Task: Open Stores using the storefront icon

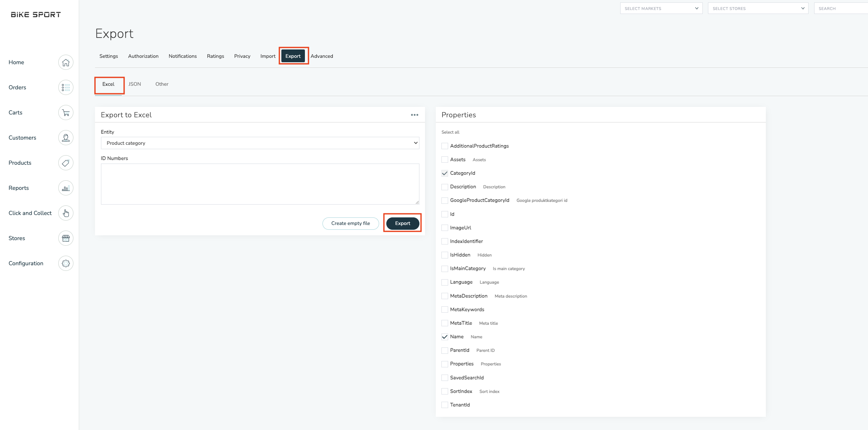Action: pos(65,238)
